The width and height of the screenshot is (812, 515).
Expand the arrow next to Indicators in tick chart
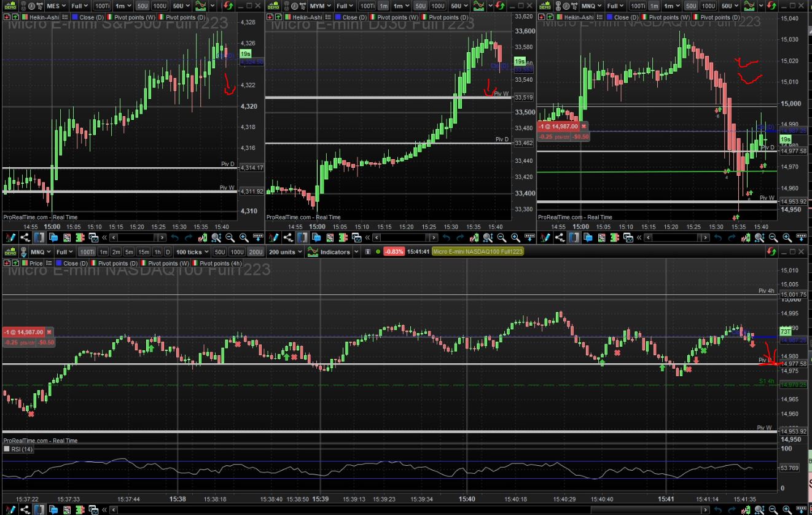pyautogui.click(x=356, y=252)
